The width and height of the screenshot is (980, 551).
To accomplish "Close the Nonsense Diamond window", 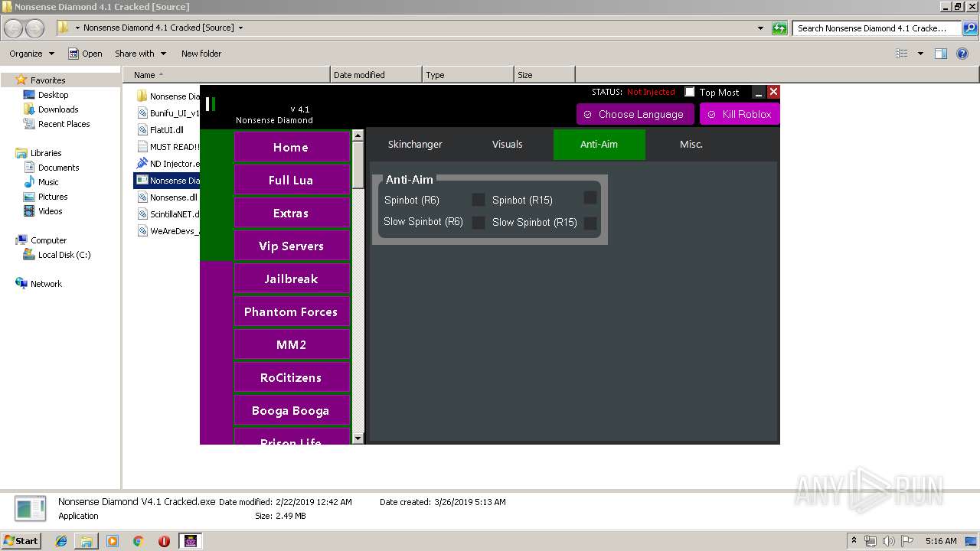I will [x=773, y=92].
